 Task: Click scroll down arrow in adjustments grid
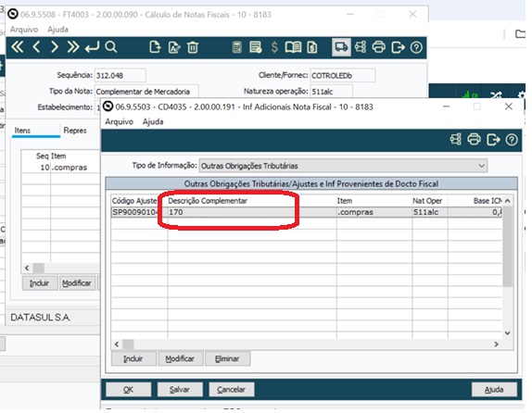(x=507, y=333)
